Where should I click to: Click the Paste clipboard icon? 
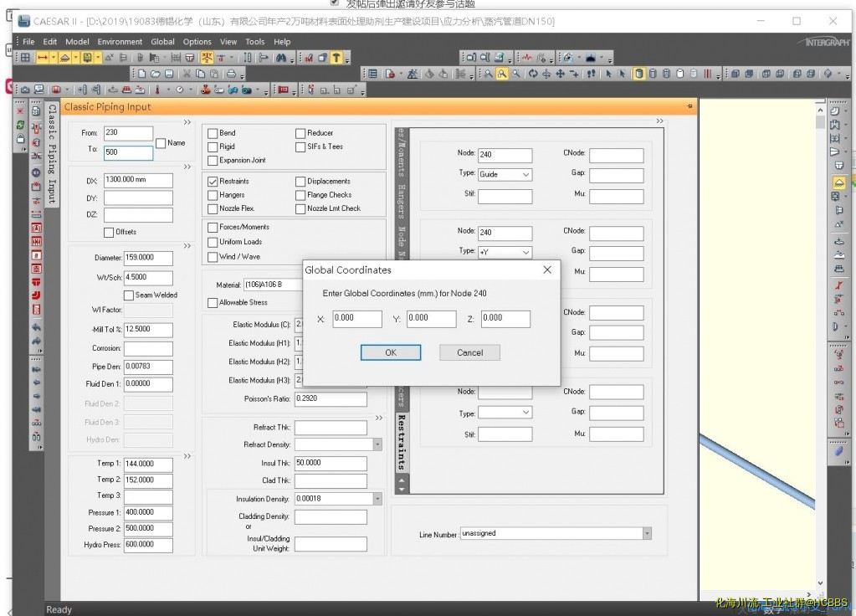tap(214, 74)
